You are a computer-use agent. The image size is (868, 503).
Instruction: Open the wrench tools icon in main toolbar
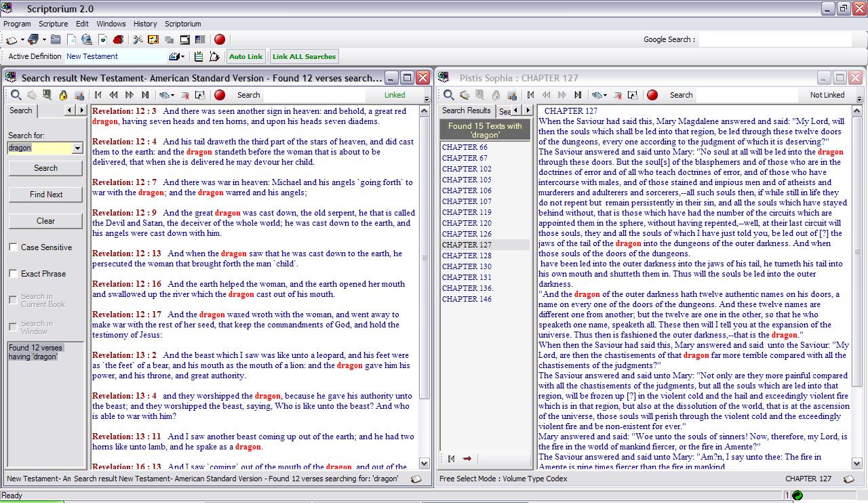point(138,40)
